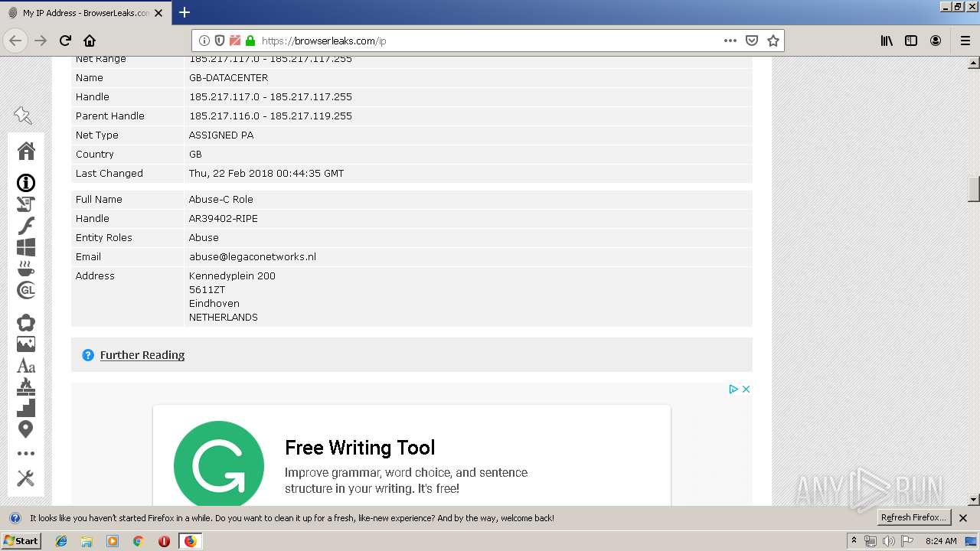Go back to the previous page

[16, 41]
